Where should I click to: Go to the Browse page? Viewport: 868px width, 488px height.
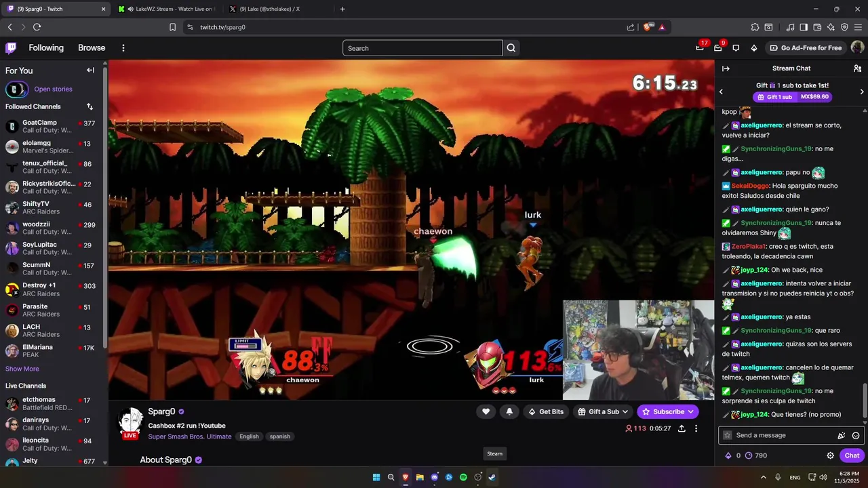pos(92,48)
